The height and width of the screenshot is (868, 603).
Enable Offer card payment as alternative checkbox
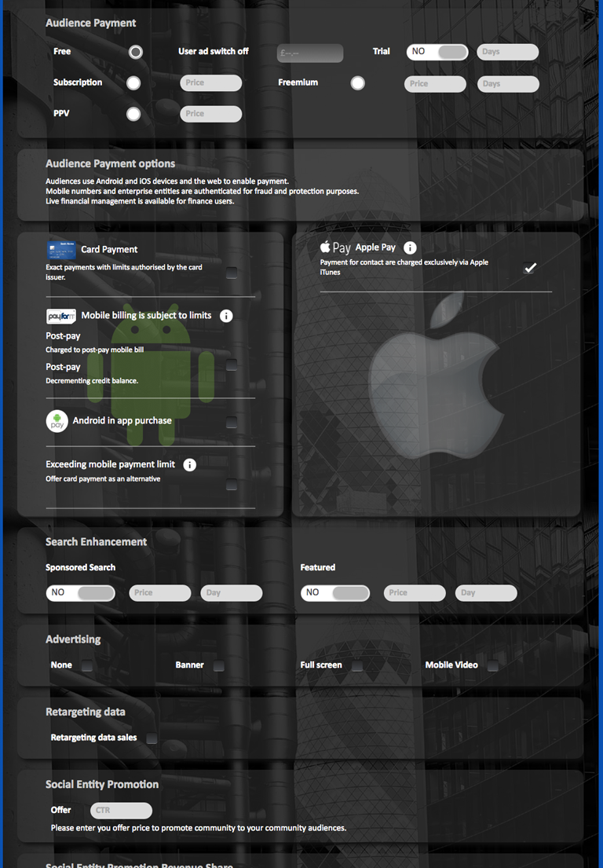click(x=232, y=485)
